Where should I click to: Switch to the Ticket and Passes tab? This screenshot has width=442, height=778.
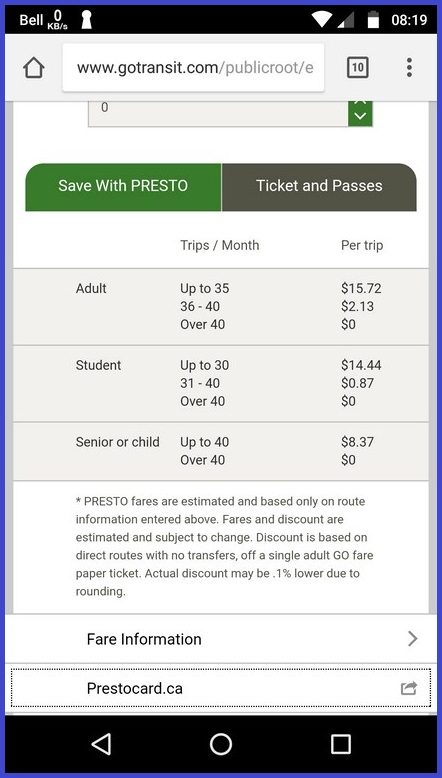pos(319,187)
